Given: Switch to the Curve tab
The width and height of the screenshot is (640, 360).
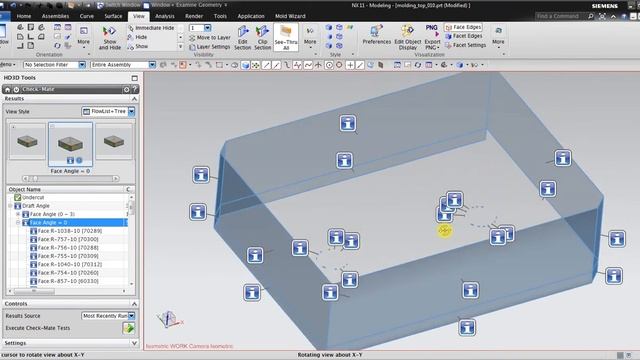Looking at the screenshot, I should click(x=87, y=16).
